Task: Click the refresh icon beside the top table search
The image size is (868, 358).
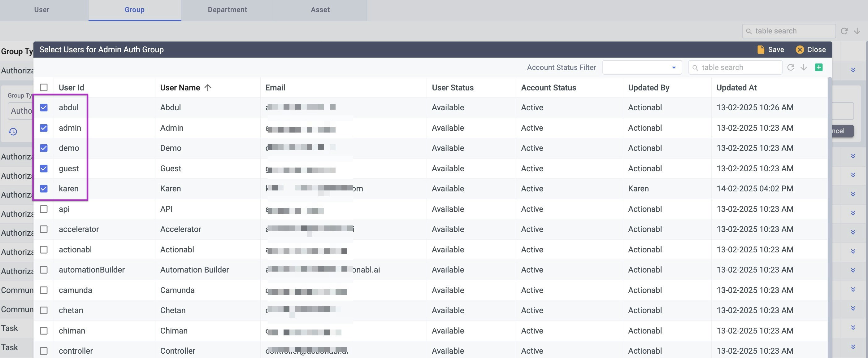Action: [x=844, y=31]
